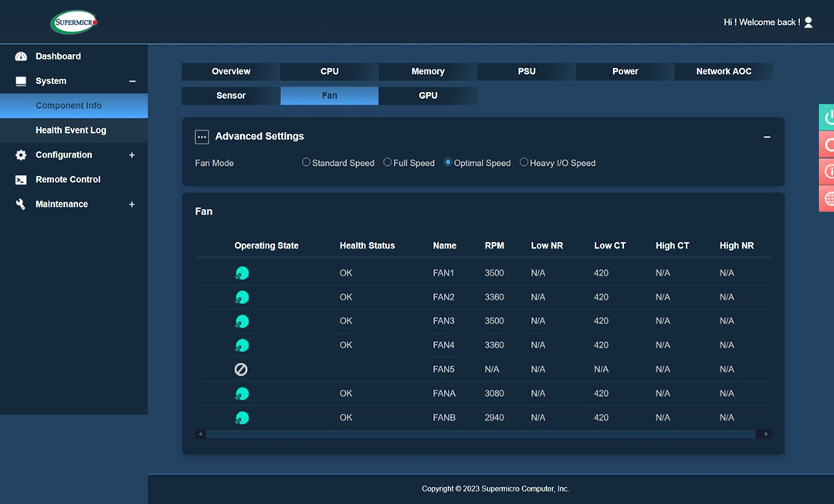834x504 pixels.
Task: Click the Configuration menu label
Action: click(64, 154)
